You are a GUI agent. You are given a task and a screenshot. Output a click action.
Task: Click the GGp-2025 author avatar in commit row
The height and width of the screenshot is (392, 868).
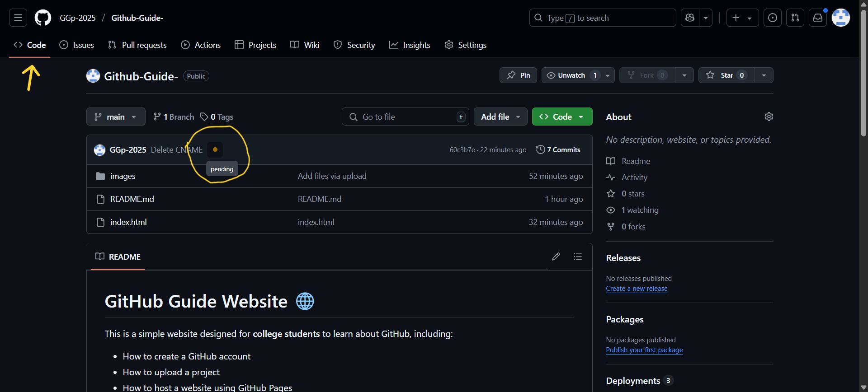tap(99, 149)
